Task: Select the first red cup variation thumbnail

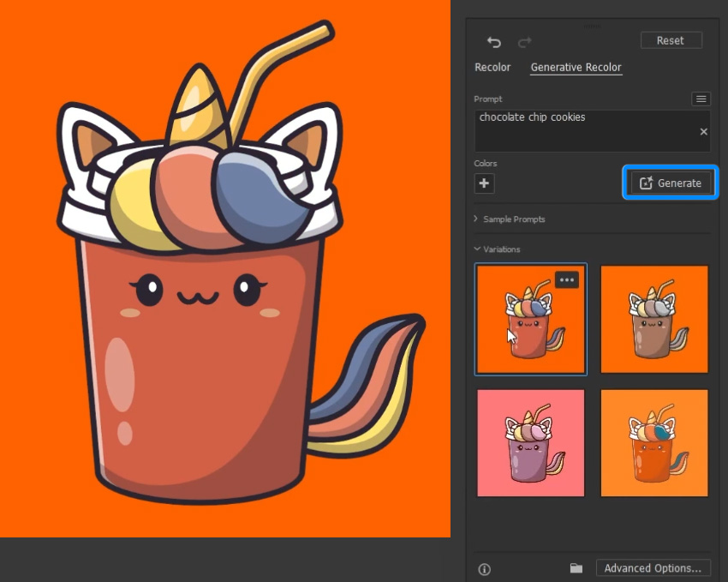Action: pyautogui.click(x=531, y=319)
